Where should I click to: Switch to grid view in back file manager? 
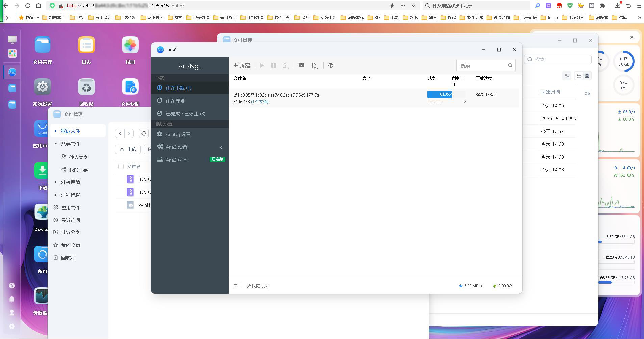click(587, 76)
